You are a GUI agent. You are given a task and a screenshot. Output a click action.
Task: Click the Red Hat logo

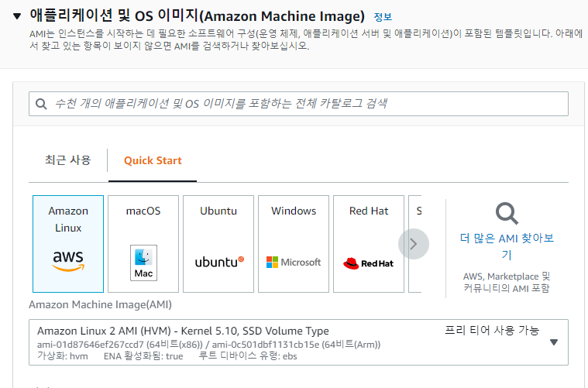(x=368, y=263)
